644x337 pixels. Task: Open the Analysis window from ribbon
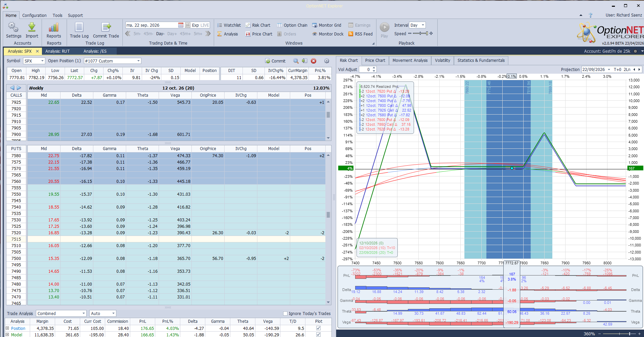tap(228, 34)
